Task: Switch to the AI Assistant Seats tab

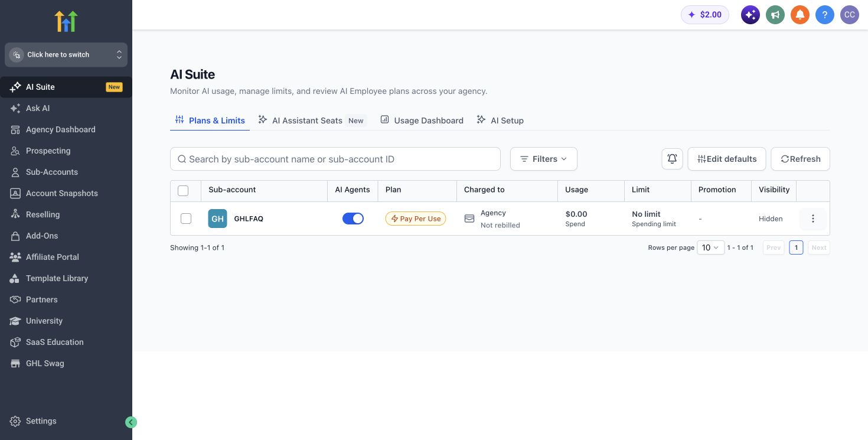Action: point(312,120)
